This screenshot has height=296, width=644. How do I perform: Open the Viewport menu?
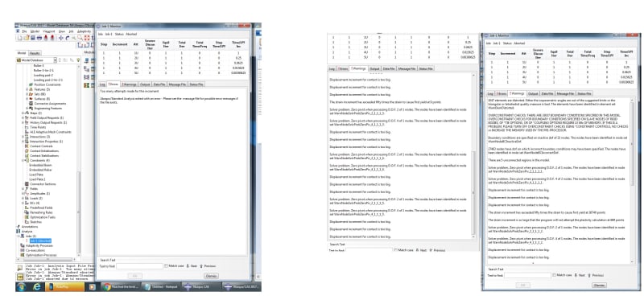(x=49, y=31)
